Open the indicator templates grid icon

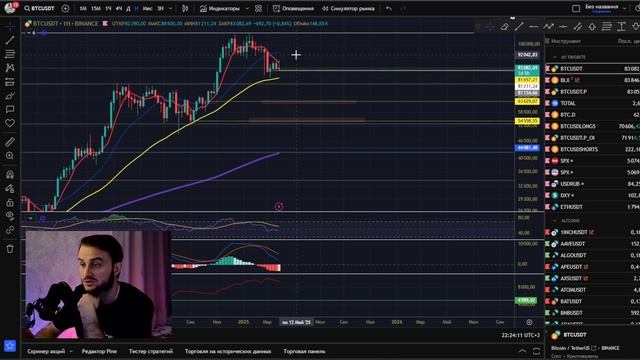pos(258,8)
